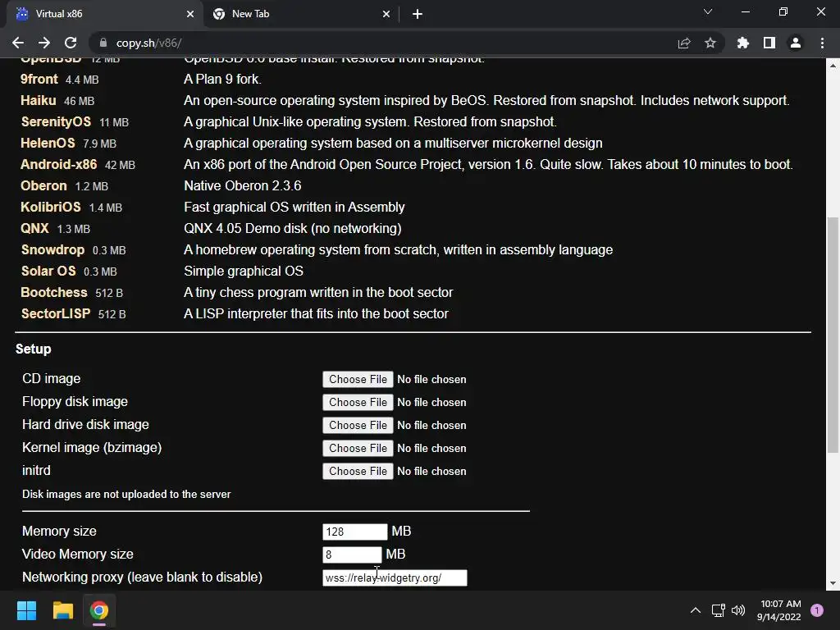Open a new tab with the plus button
The image size is (840, 630).
[418, 14]
